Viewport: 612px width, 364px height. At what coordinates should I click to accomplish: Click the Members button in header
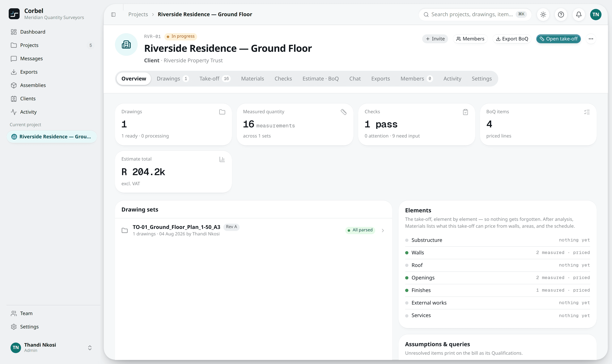[470, 39]
